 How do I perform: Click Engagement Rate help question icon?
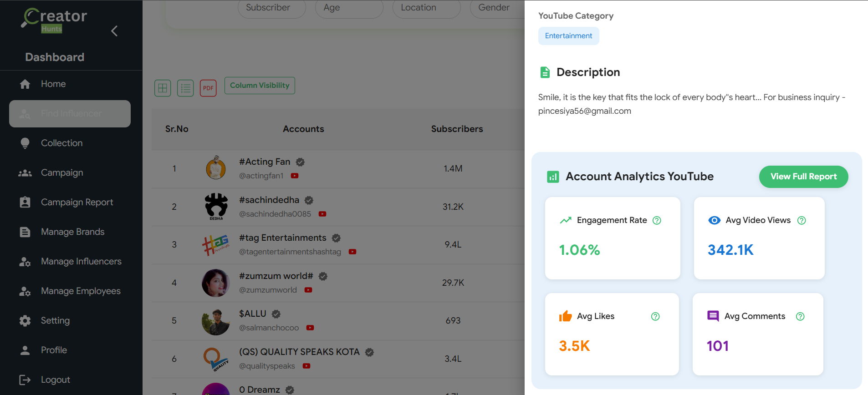click(657, 220)
